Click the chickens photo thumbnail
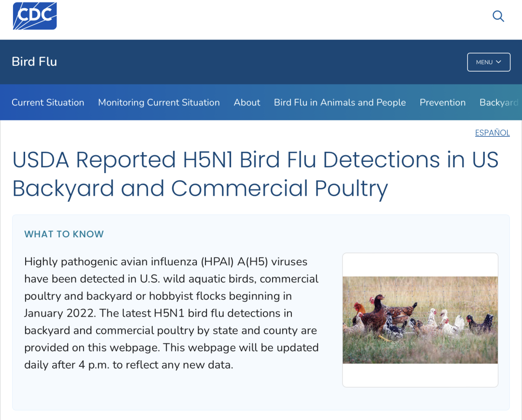Screen dimensions: 522x420 click(x=420, y=320)
